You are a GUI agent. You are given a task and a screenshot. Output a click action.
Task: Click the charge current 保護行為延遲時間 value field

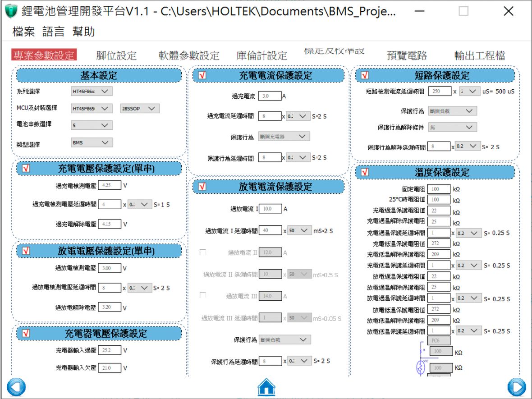click(270, 157)
